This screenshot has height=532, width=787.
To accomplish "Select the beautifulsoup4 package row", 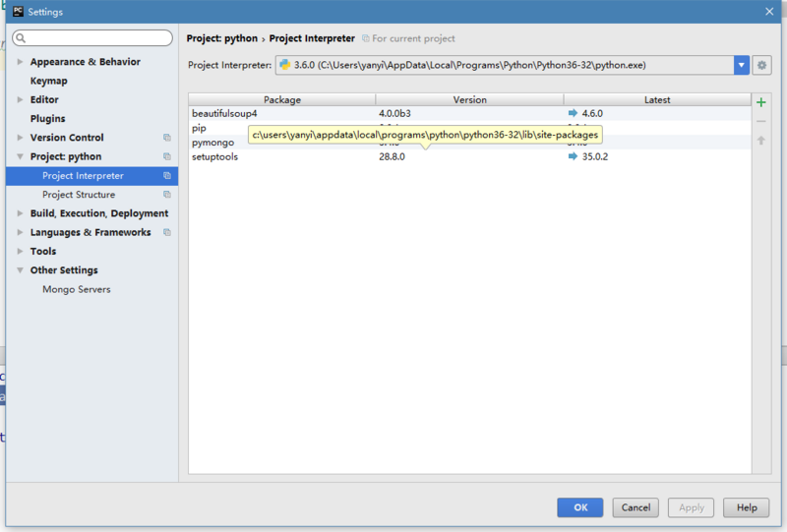I will (x=470, y=113).
